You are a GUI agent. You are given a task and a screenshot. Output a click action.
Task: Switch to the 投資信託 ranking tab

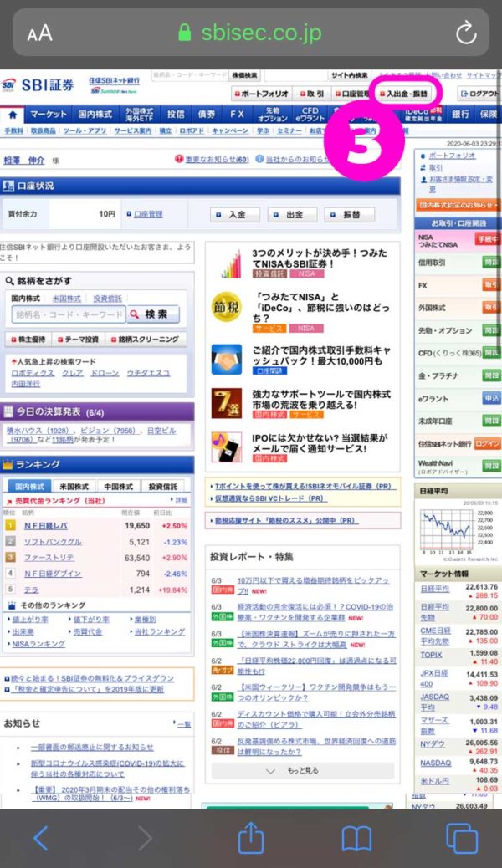tap(163, 487)
